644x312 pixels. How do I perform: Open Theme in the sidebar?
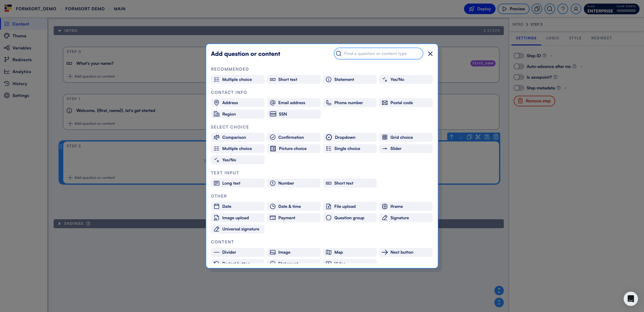[x=24, y=36]
